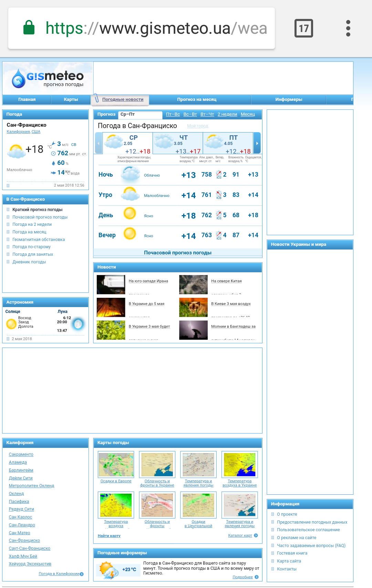Viewport: 372px width, 588px height.
Task: Click the Каталог карт link
Action: point(240,535)
